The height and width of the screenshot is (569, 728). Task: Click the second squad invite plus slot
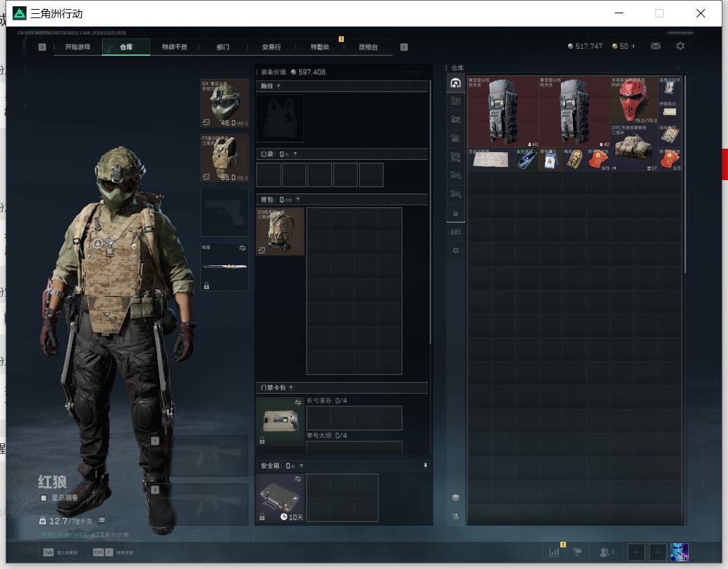657,552
